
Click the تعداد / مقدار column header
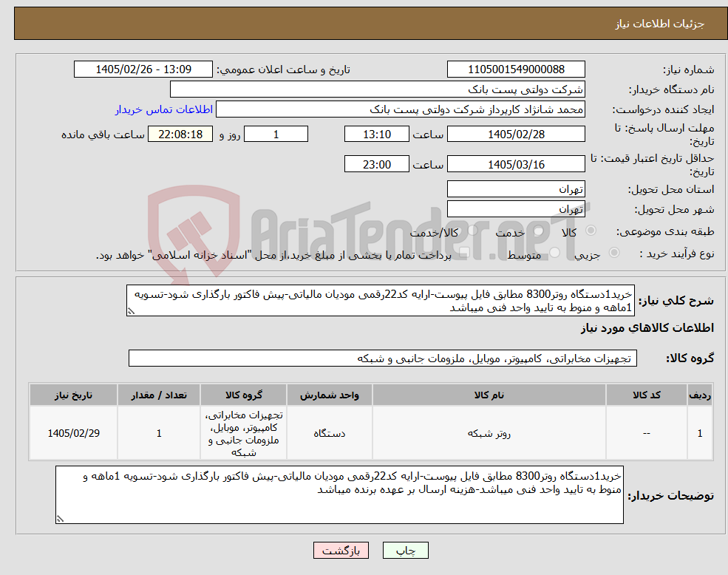coord(159,395)
